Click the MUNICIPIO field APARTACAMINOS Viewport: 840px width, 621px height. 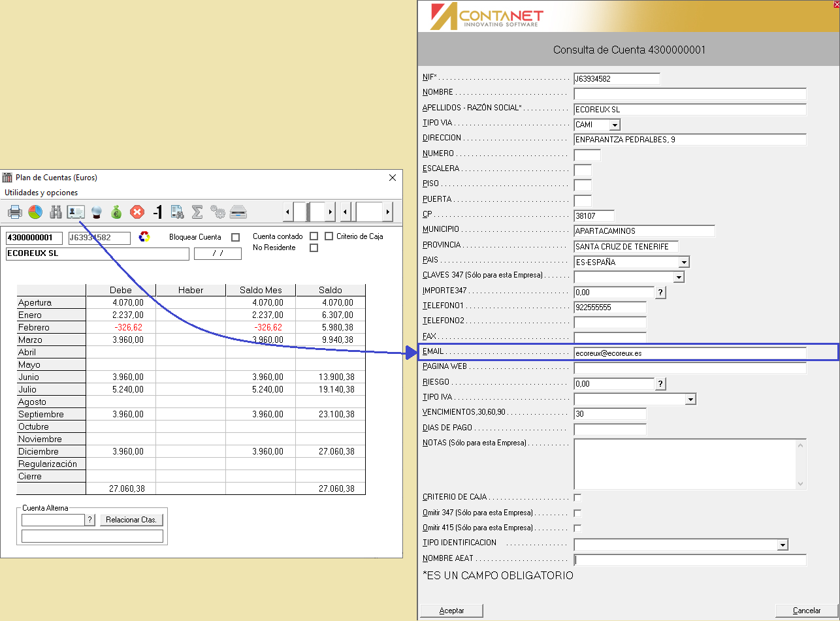(644, 231)
